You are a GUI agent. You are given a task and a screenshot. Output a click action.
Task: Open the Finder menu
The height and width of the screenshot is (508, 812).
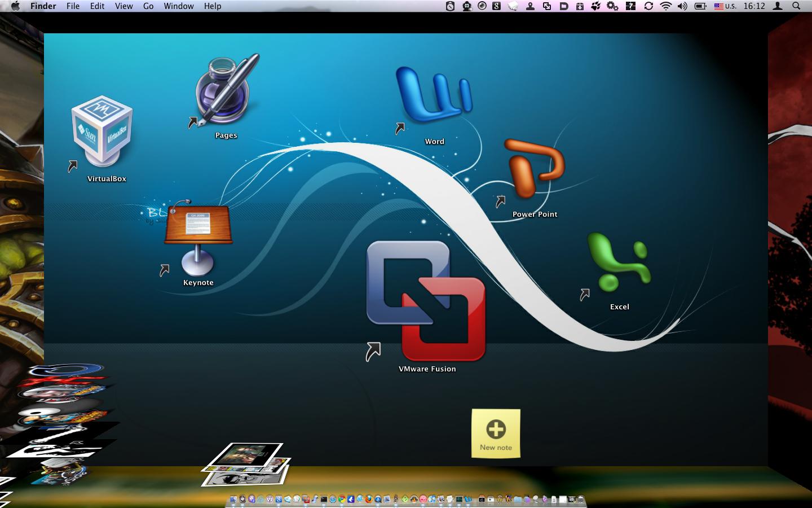tap(43, 6)
